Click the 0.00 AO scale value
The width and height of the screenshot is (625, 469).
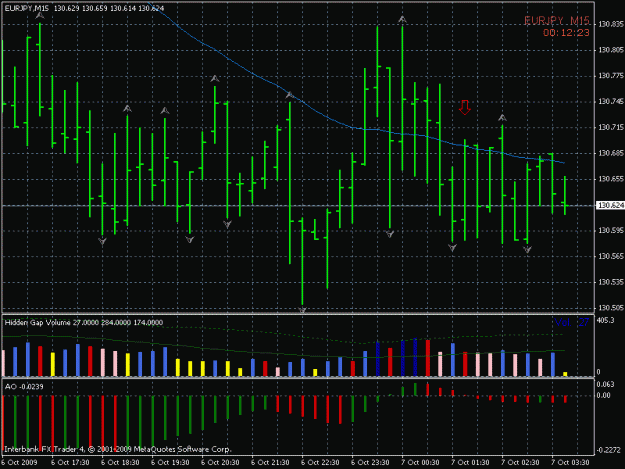(x=603, y=395)
